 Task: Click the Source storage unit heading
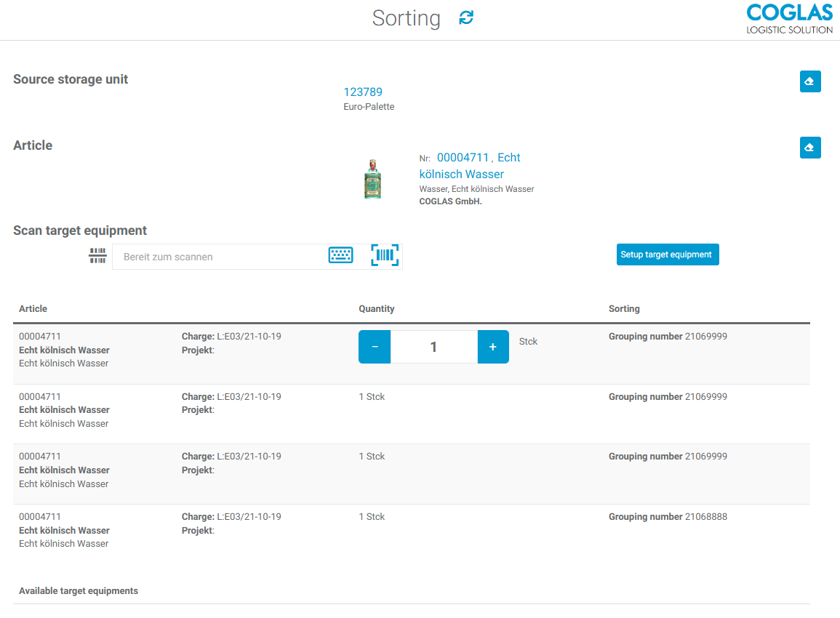70,79
